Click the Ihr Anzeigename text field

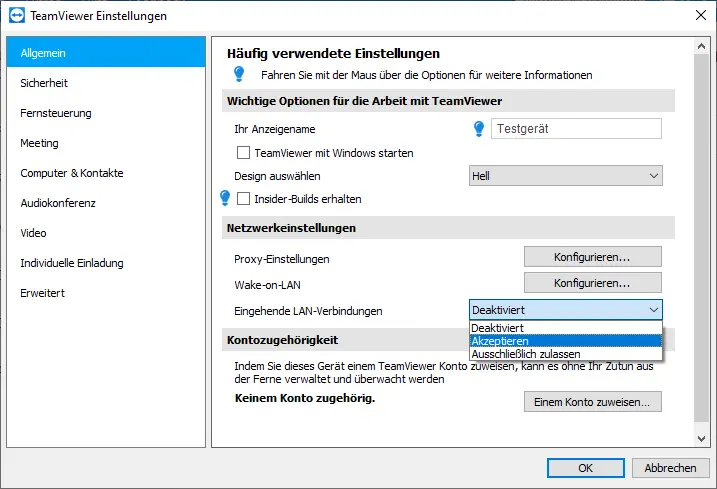tap(576, 129)
